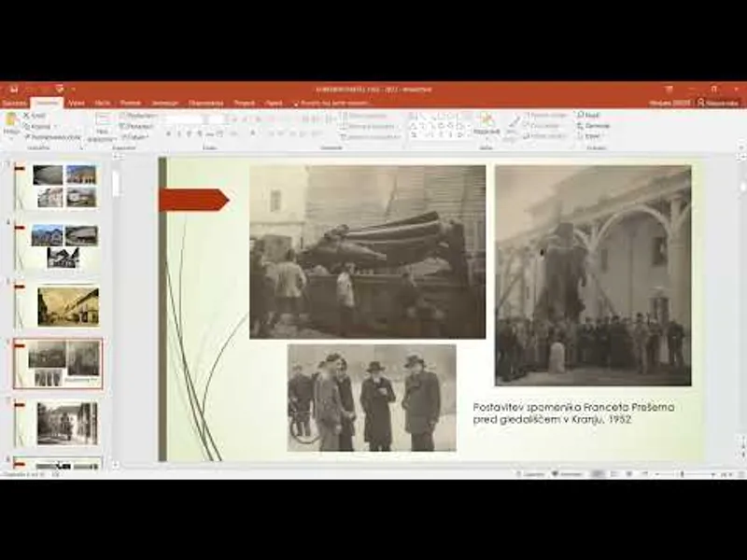Open the File tab

click(x=13, y=103)
